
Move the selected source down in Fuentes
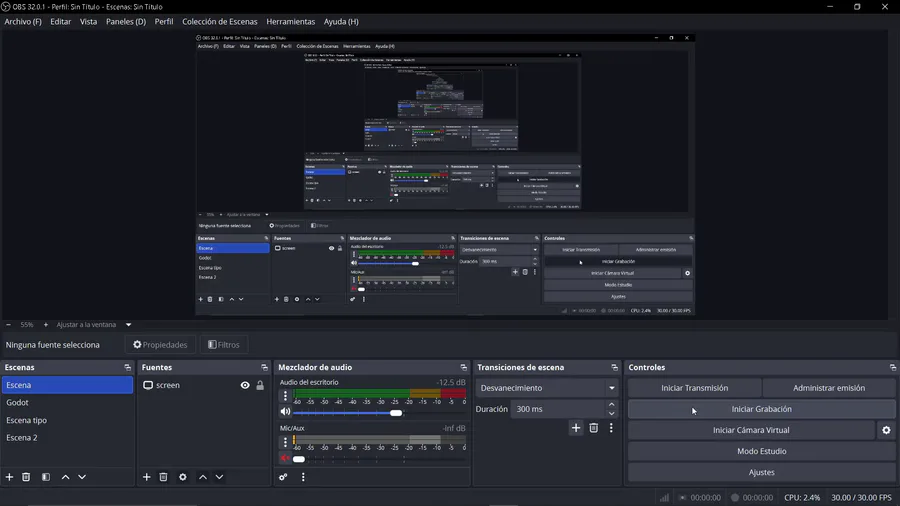(219, 477)
